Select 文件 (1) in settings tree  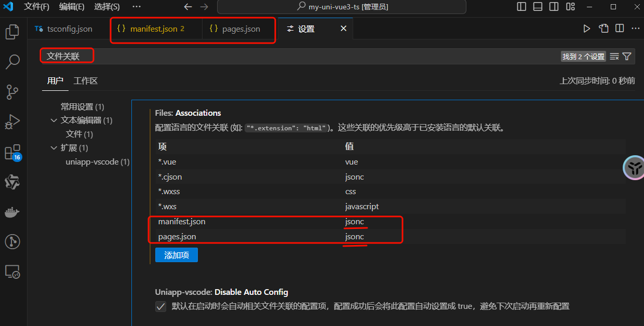(79, 134)
